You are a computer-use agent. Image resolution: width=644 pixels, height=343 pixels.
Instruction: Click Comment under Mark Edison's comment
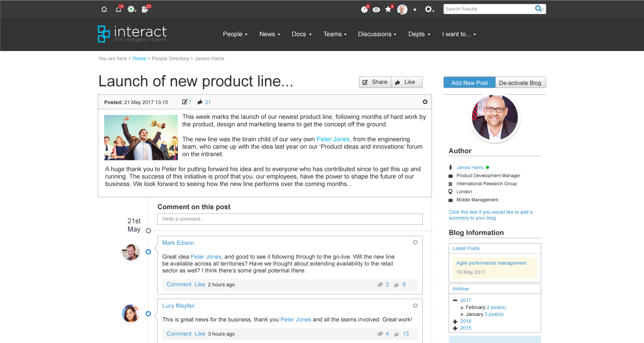(179, 284)
